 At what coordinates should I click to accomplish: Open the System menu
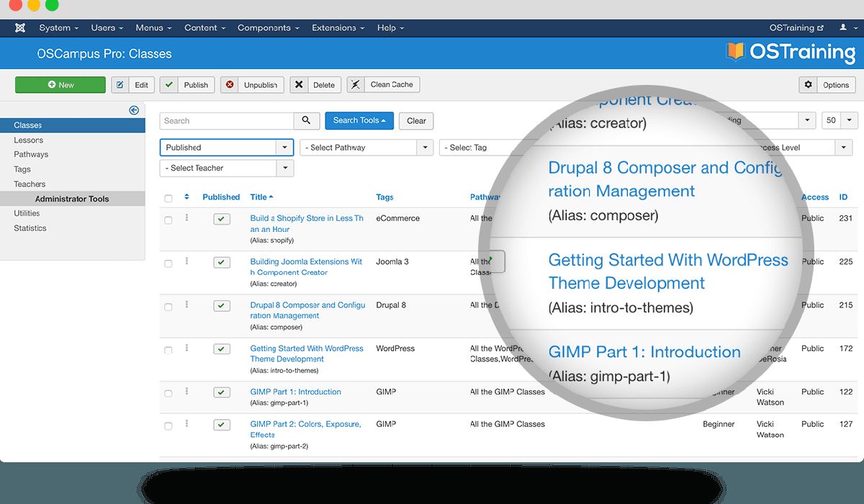(59, 28)
